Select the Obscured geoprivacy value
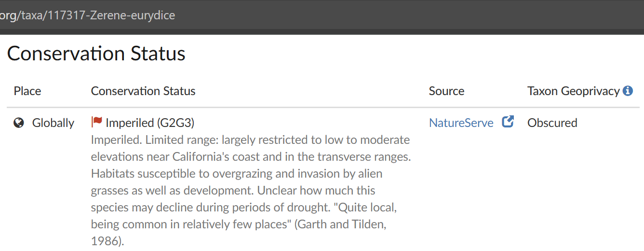The image size is (644, 251). click(552, 123)
